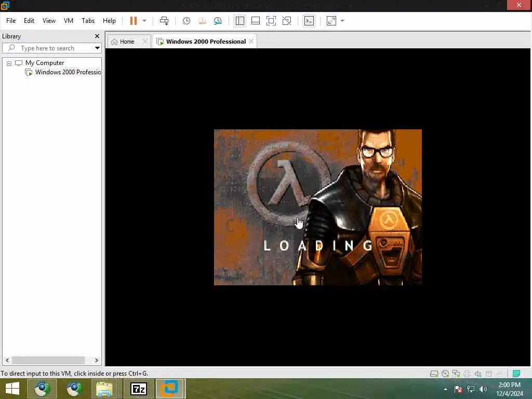The height and width of the screenshot is (399, 532).
Task: Open the Windows Start button
Action: click(12, 389)
